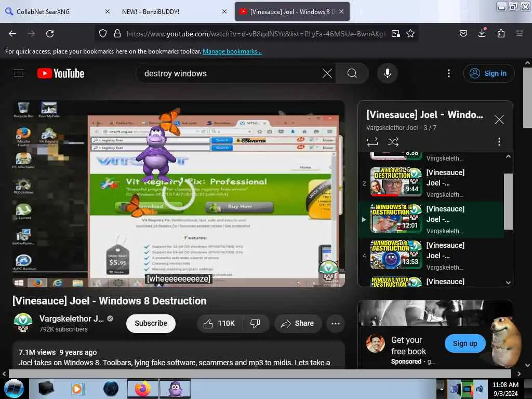Bookmark this page with the star icon
Screen dimensions: 532x399
tap(410, 34)
